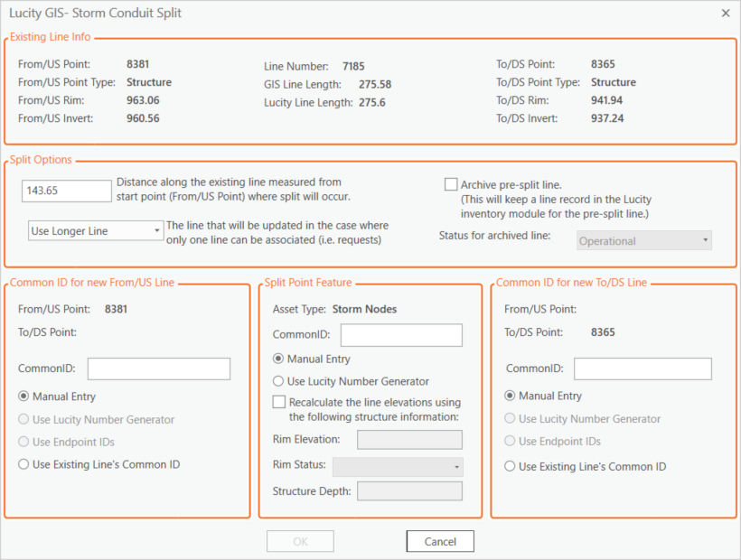
Task: Click the Rim Elevation field
Action: point(409,440)
